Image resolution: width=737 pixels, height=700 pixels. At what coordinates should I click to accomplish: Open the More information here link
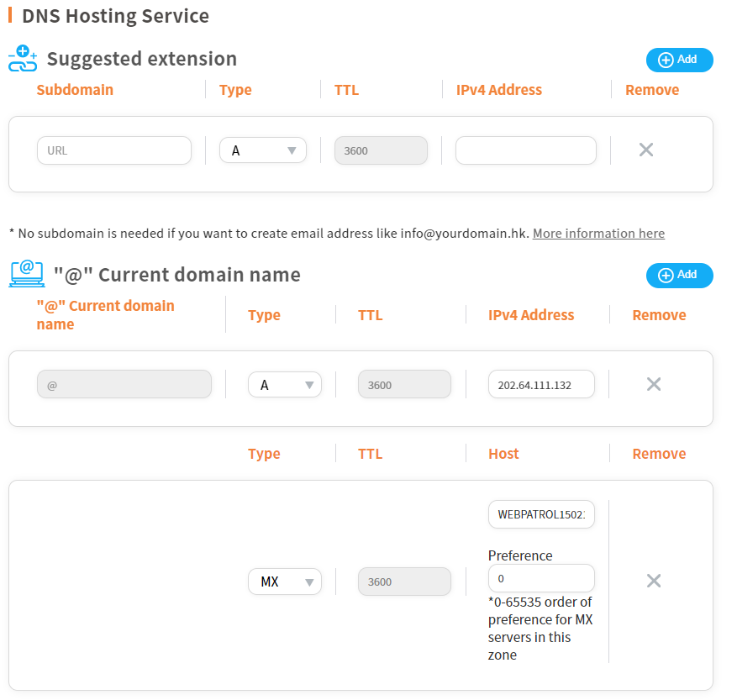(x=598, y=234)
